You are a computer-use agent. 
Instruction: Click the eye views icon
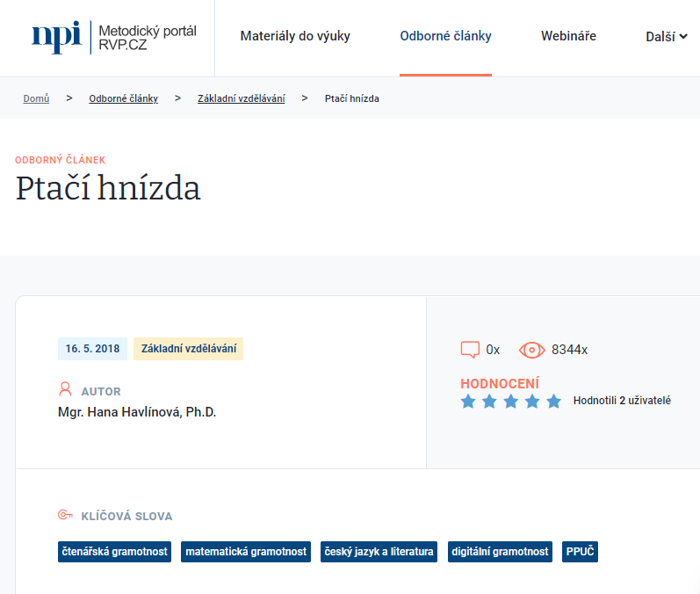click(x=531, y=350)
